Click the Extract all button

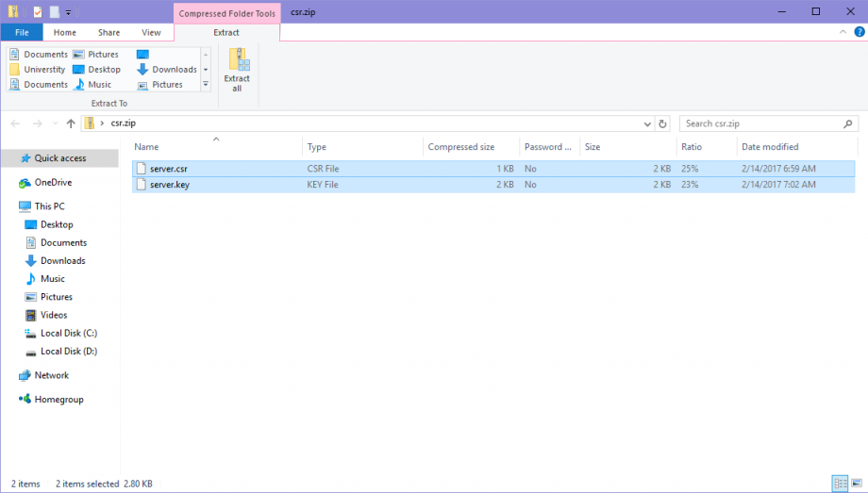(237, 70)
